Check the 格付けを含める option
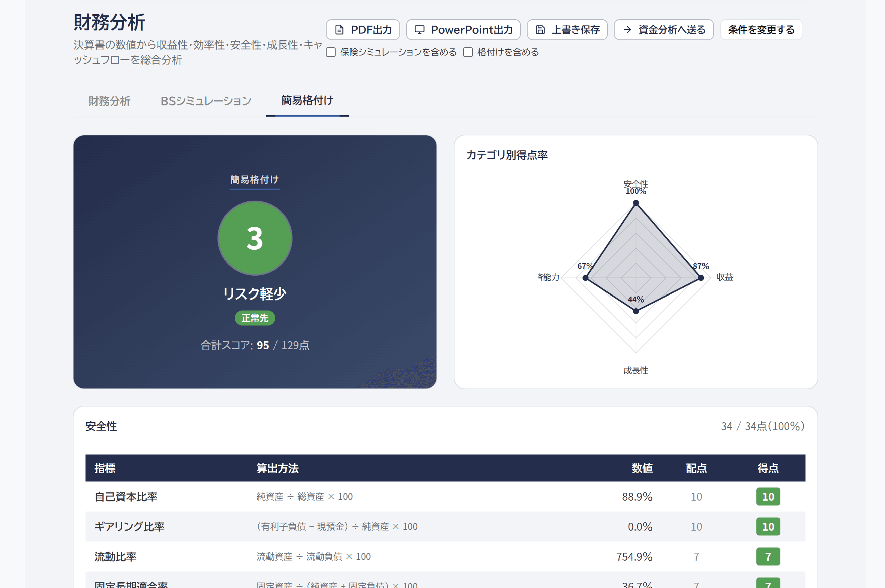 pyautogui.click(x=468, y=52)
